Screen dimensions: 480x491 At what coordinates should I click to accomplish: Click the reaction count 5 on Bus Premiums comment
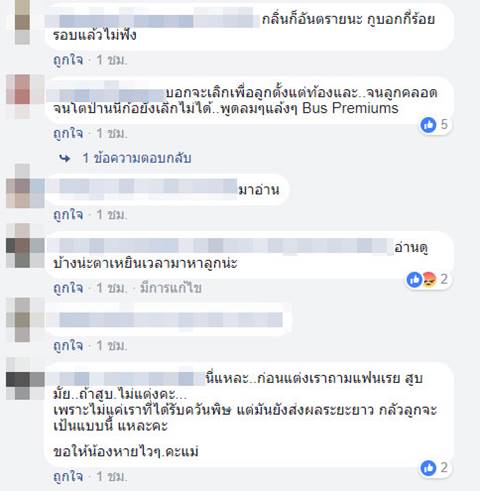pyautogui.click(x=444, y=125)
